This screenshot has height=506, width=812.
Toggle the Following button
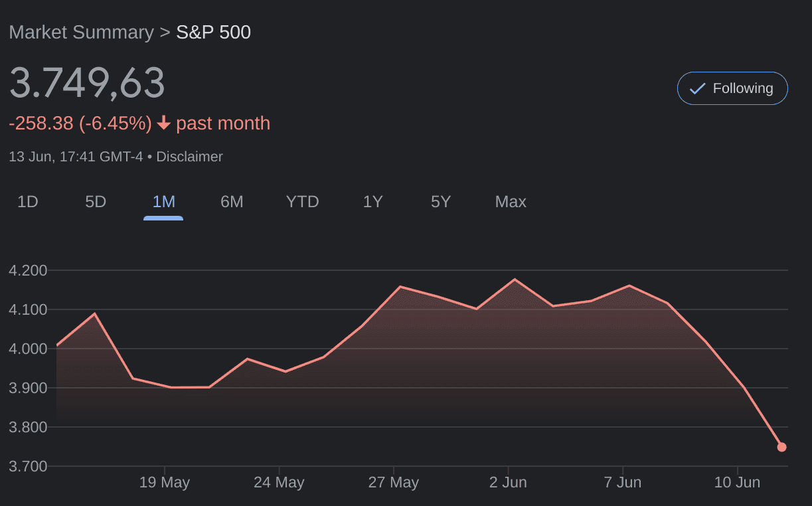(732, 88)
